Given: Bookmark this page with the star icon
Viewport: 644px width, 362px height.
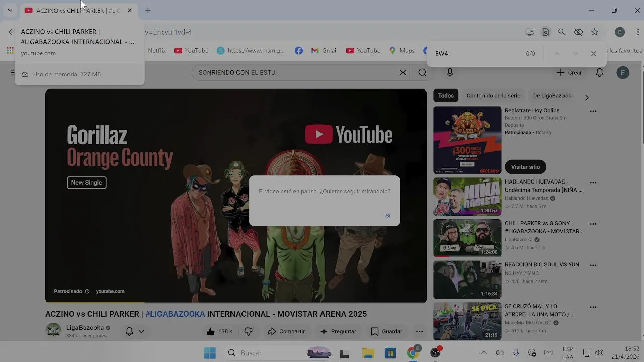Looking at the screenshot, I should [595, 32].
